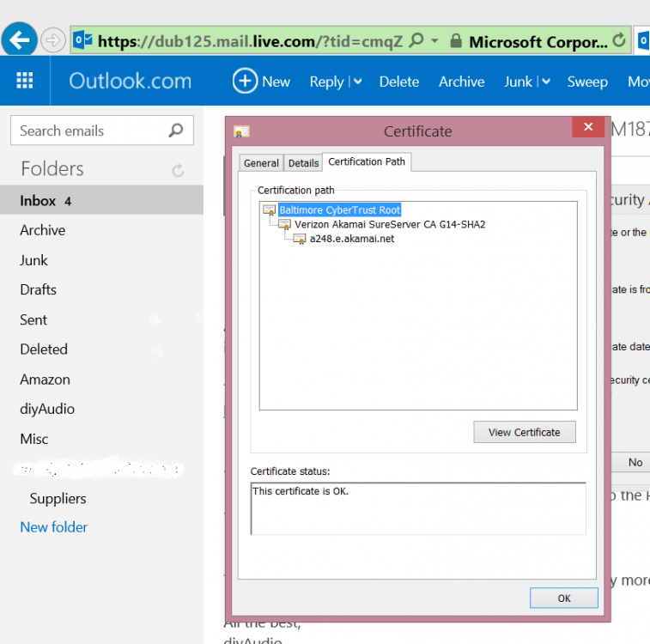Image resolution: width=650 pixels, height=644 pixels.
Task: Click the browser URL field
Action: tap(250, 41)
